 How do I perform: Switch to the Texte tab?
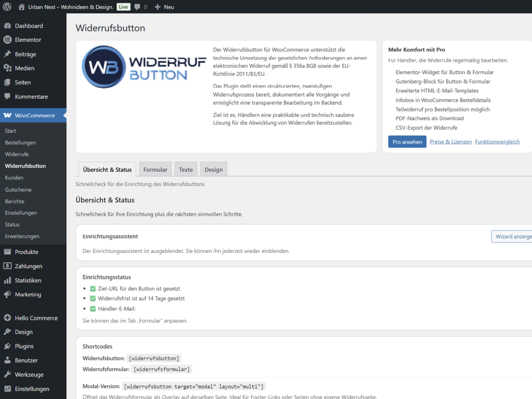point(186,169)
